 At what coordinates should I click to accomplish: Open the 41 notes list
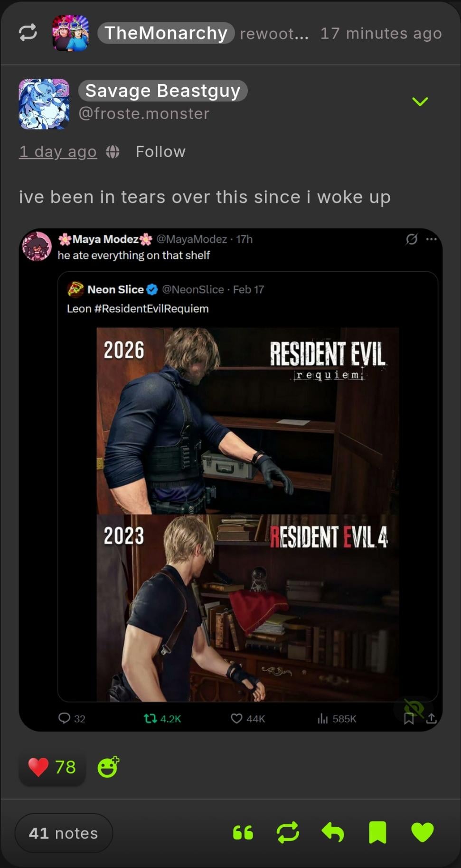click(x=64, y=833)
